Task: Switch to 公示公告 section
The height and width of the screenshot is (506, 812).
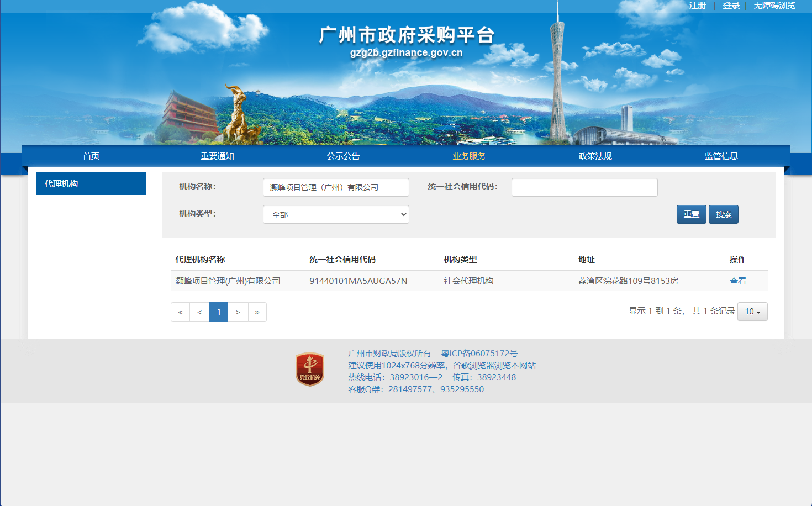Action: tap(343, 156)
